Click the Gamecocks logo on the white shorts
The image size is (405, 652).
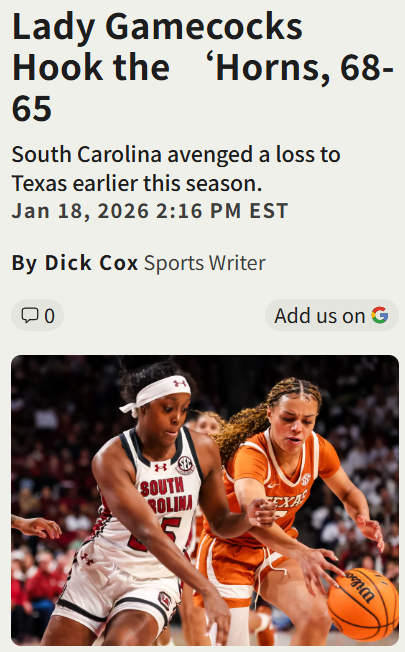coord(165,600)
